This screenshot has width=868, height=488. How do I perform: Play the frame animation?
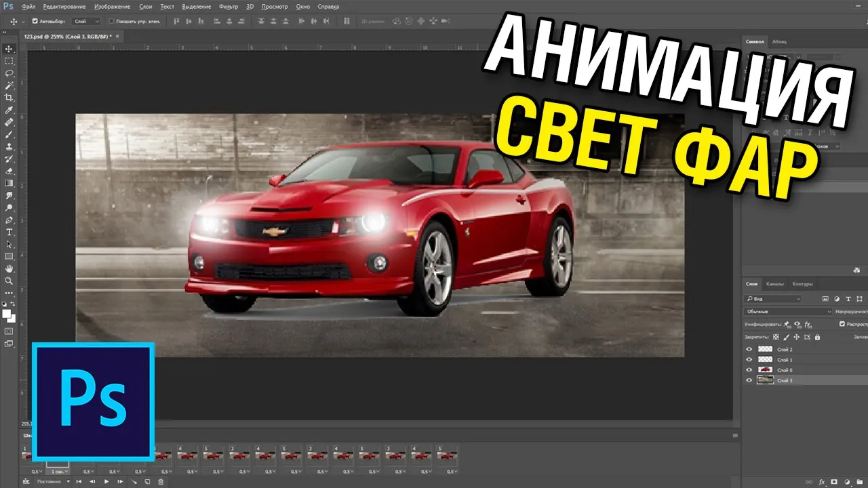pos(106,481)
